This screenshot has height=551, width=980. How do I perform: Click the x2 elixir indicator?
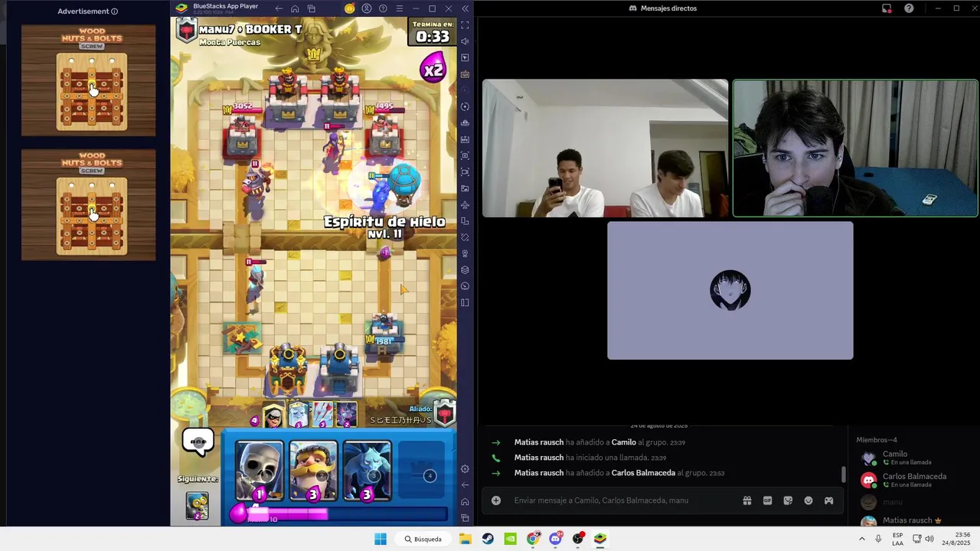[433, 68]
